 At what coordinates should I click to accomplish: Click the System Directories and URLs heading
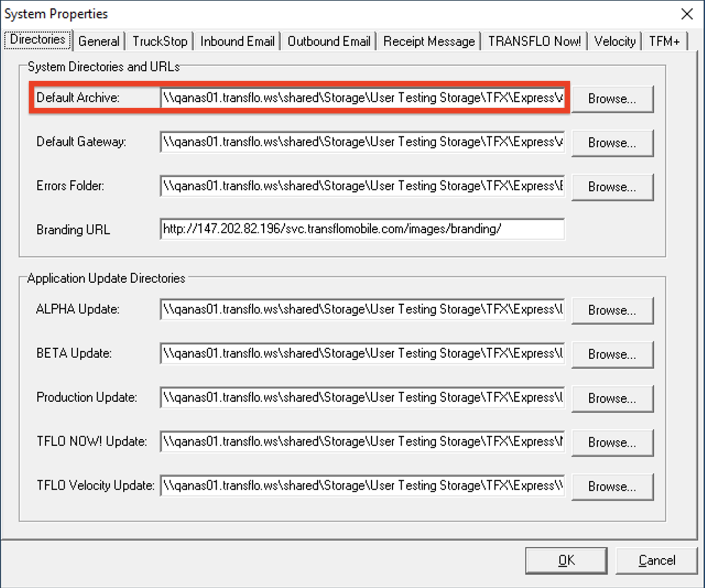click(x=104, y=67)
